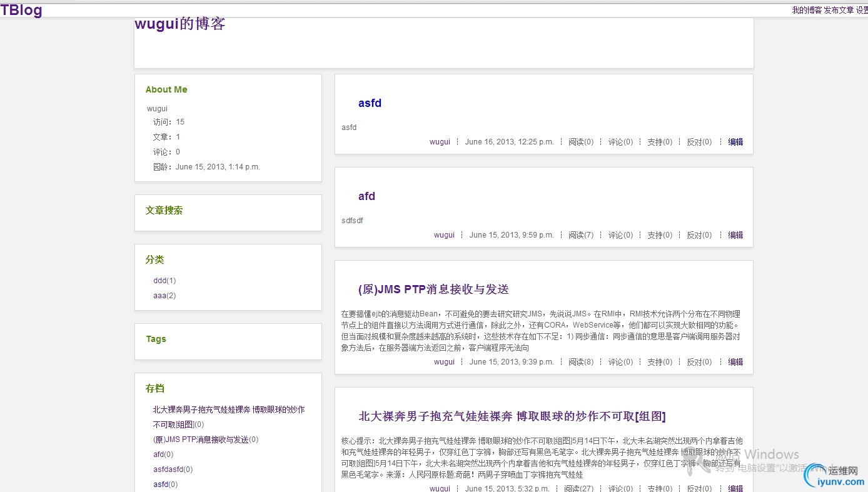Click author wugui on the JMS PTP post
868x492 pixels.
444,362
